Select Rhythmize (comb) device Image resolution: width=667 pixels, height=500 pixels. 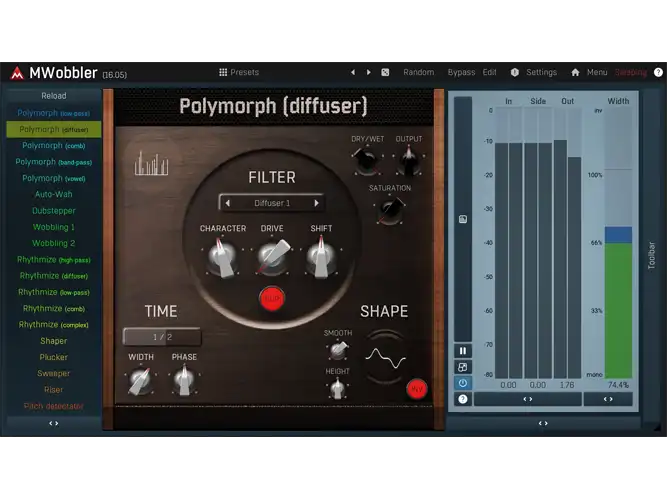click(54, 309)
